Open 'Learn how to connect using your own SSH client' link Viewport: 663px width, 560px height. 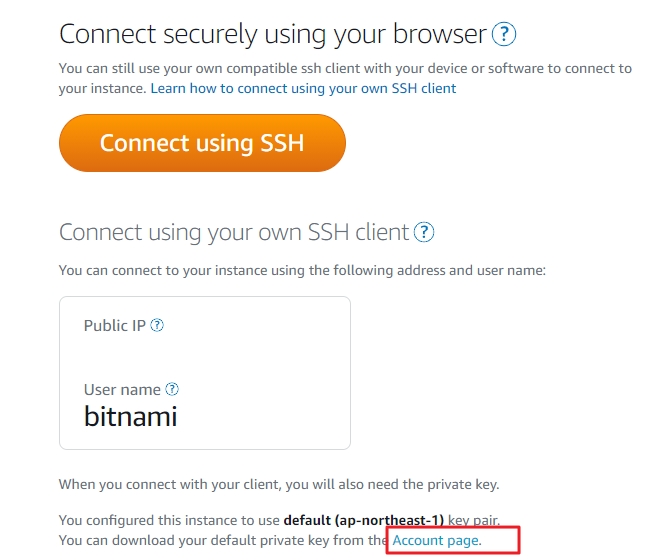tap(303, 88)
